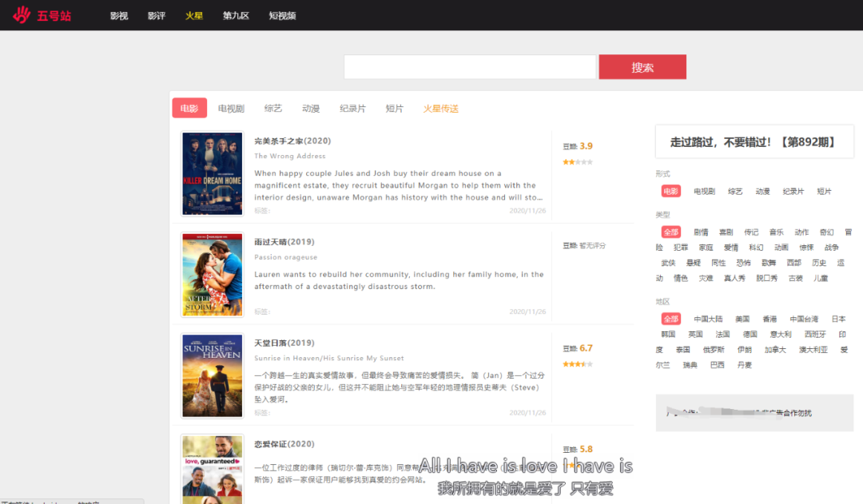Select the 纪录片 tab
The width and height of the screenshot is (863, 504).
352,109
